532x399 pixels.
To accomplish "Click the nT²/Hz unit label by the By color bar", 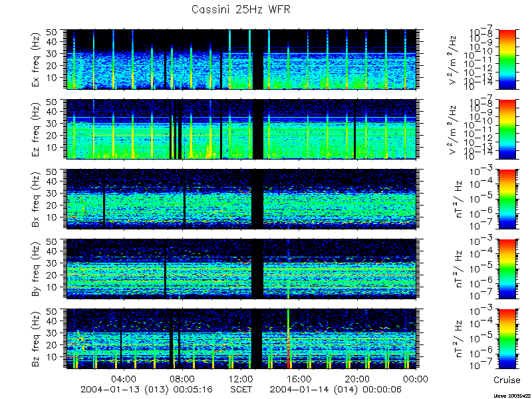I will coord(460,269).
